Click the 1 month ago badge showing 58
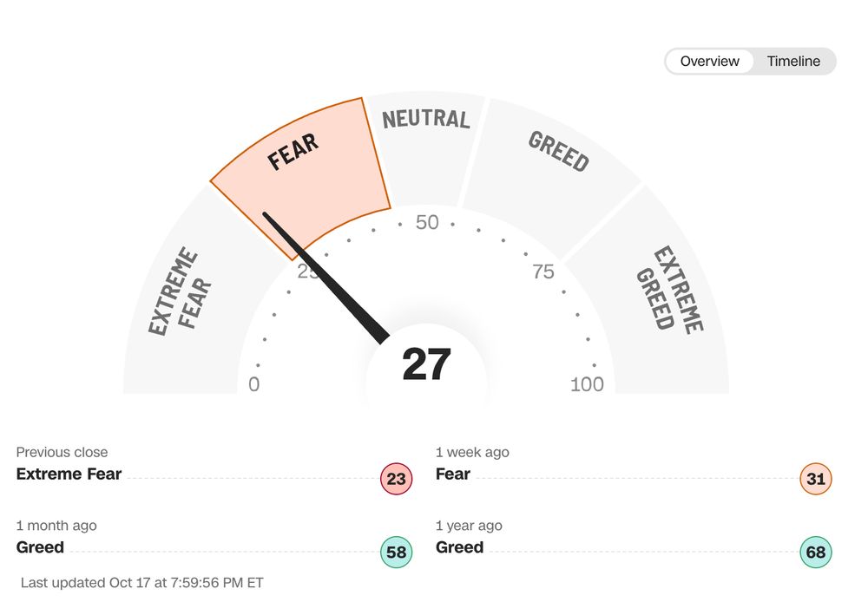 point(396,553)
